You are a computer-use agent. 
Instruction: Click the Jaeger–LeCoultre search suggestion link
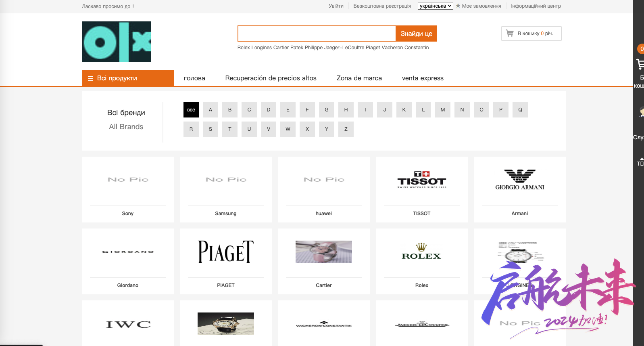coord(344,48)
